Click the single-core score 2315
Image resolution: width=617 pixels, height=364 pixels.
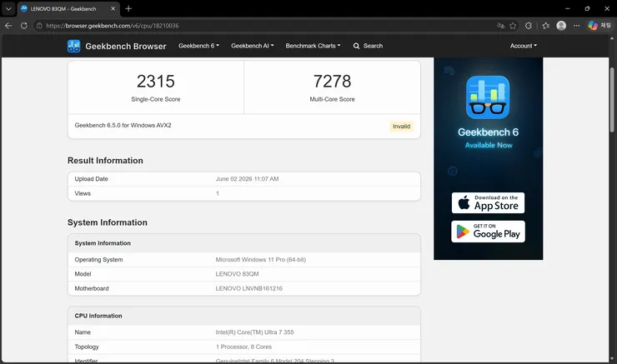[156, 82]
